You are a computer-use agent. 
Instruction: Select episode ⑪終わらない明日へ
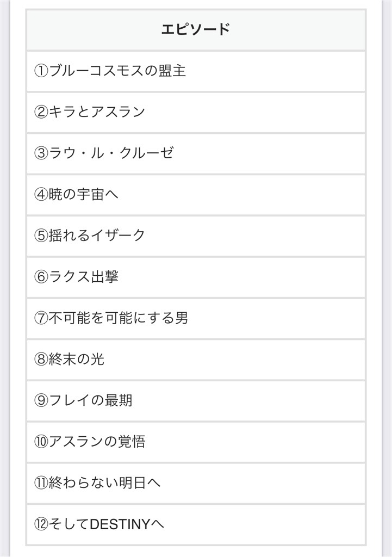(x=196, y=483)
